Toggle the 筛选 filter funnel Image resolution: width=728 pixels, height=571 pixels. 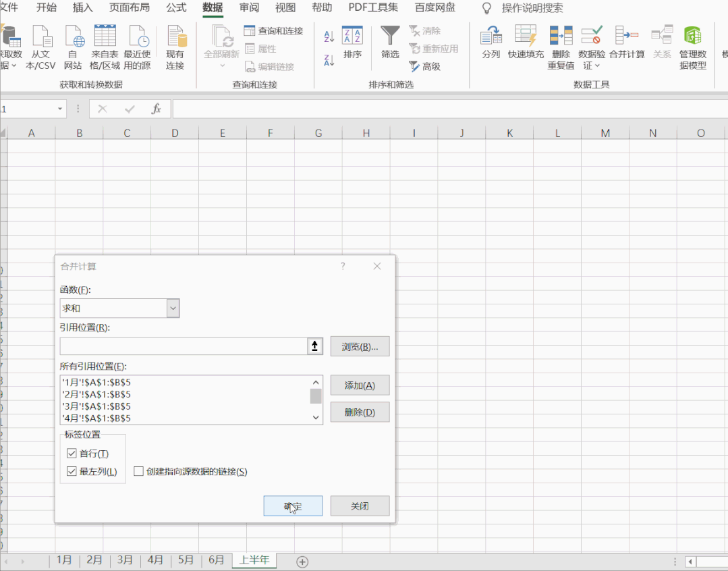(390, 43)
